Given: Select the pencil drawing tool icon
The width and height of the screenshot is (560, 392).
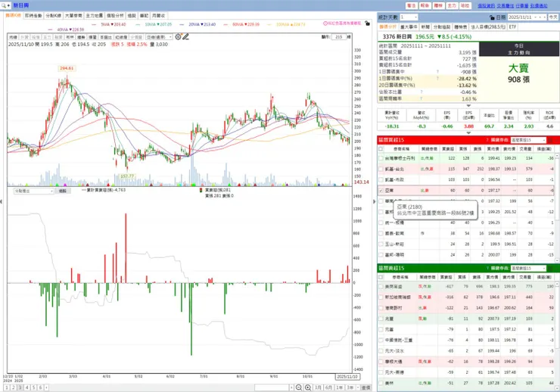Looking at the screenshot, I should click(185, 36).
